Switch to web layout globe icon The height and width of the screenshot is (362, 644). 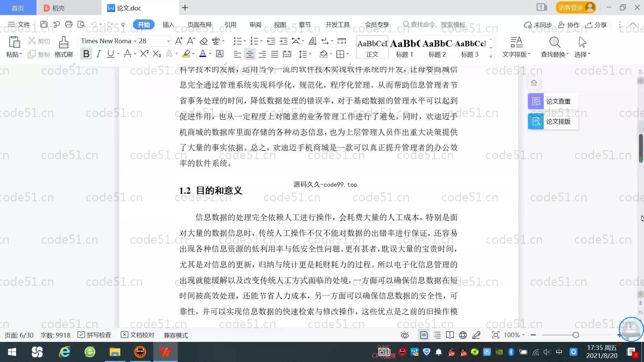[x=463, y=335]
